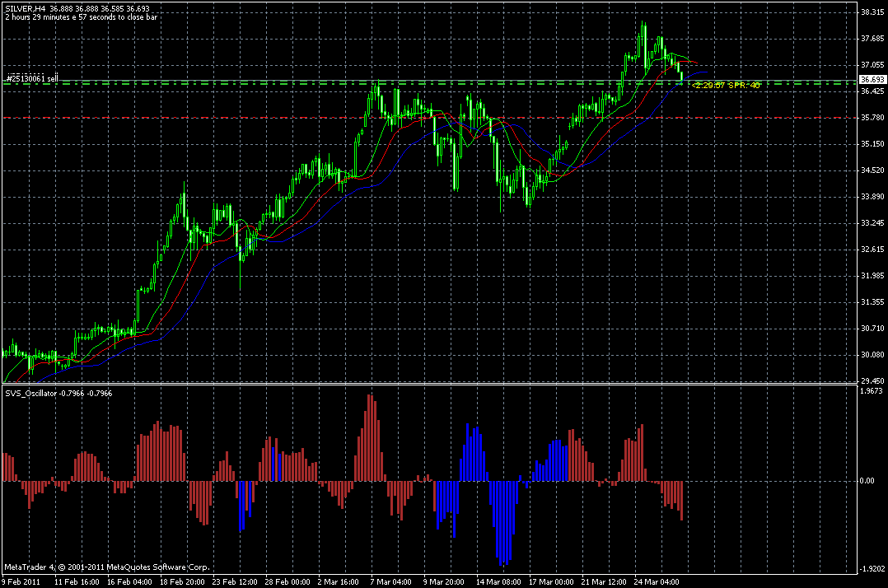Click the 21 Mar 12:00 time label

coord(604,581)
